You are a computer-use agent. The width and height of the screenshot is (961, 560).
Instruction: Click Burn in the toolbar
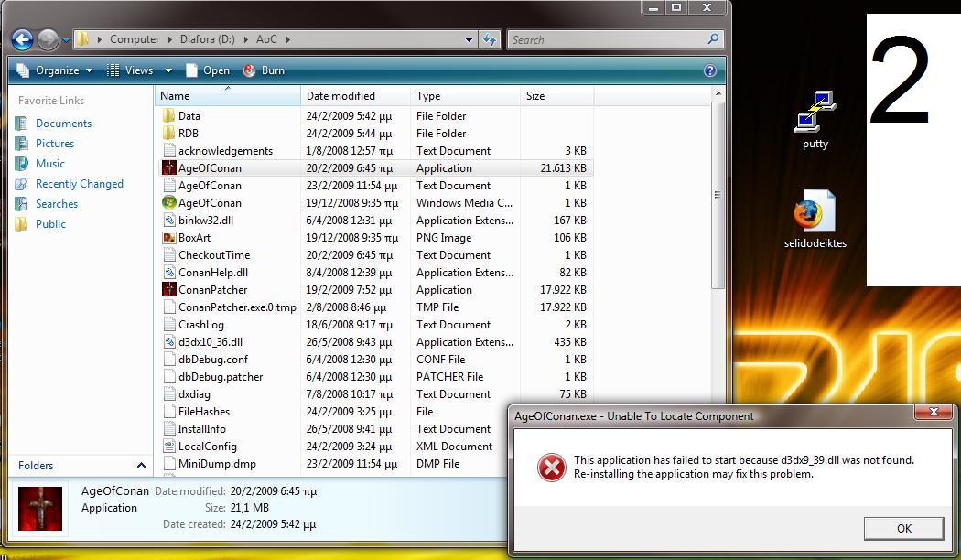click(x=265, y=70)
